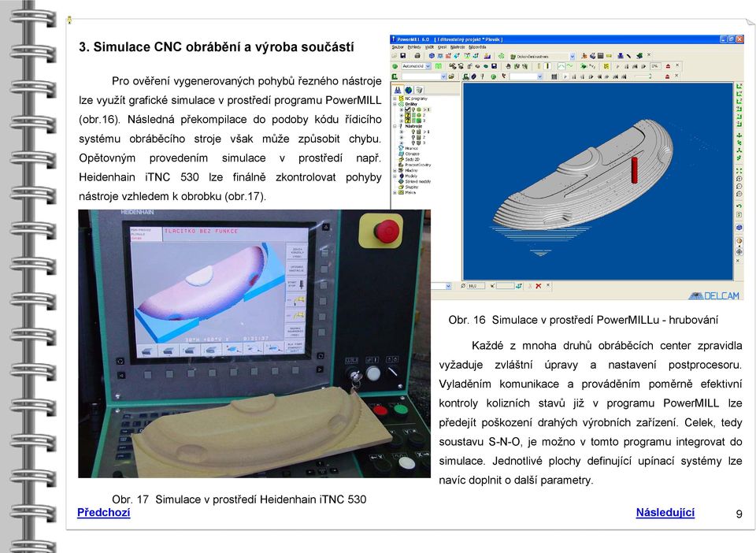
Task: Toggle the question-mark status box of toolpath 2
Action: coord(408,115)
